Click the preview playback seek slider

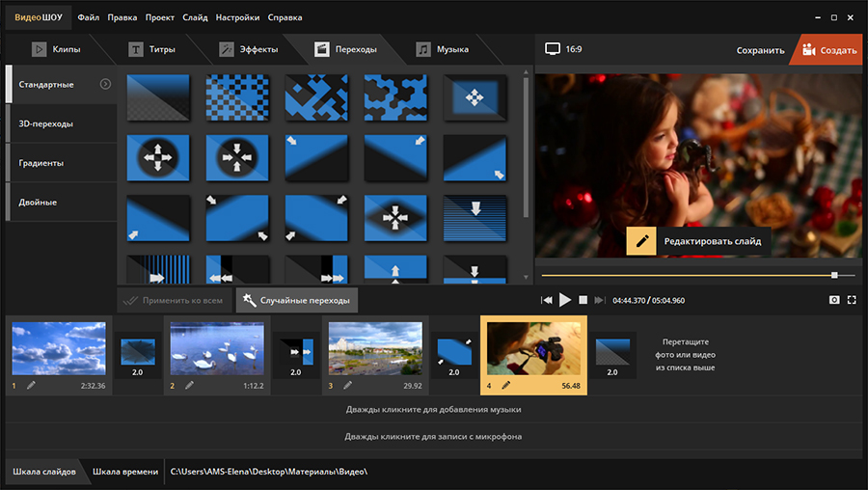click(x=690, y=276)
